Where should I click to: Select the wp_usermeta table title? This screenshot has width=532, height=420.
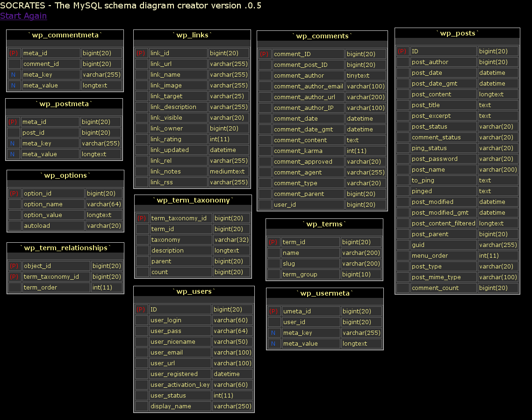coord(325,293)
